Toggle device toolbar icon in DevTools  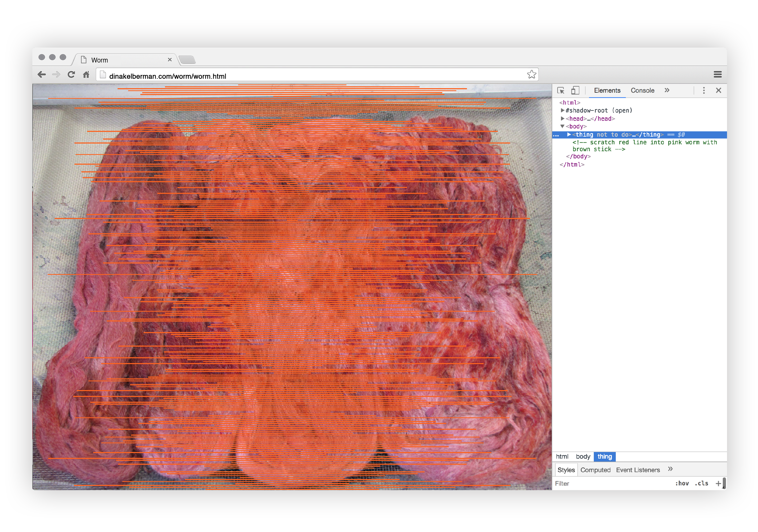click(x=575, y=90)
